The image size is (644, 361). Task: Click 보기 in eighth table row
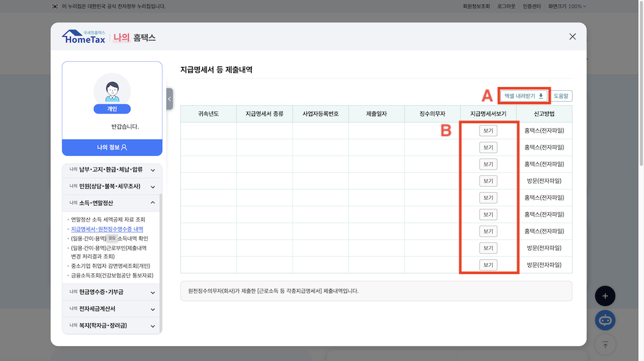coord(488,248)
